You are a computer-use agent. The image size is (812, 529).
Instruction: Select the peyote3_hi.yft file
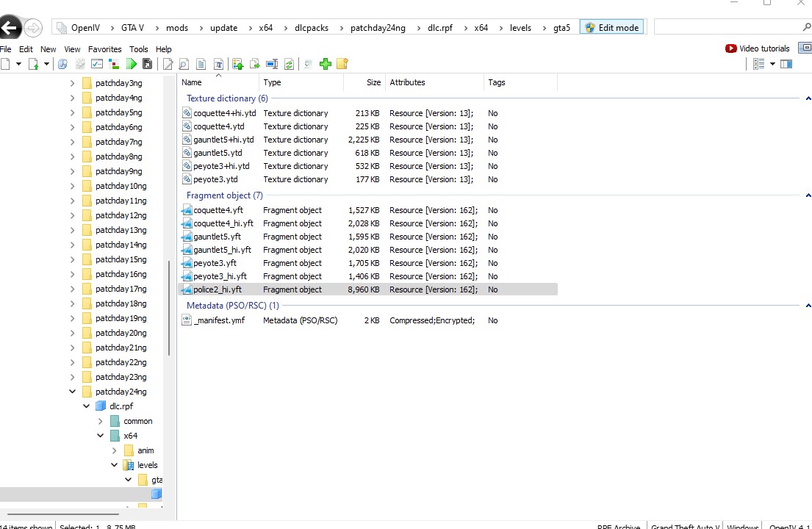(x=367, y=276)
